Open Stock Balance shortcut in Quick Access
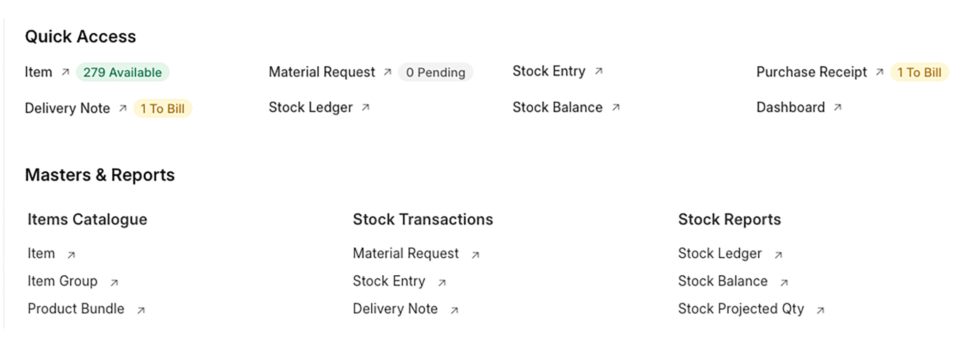Viewport: 980px width, 346px height. (557, 107)
